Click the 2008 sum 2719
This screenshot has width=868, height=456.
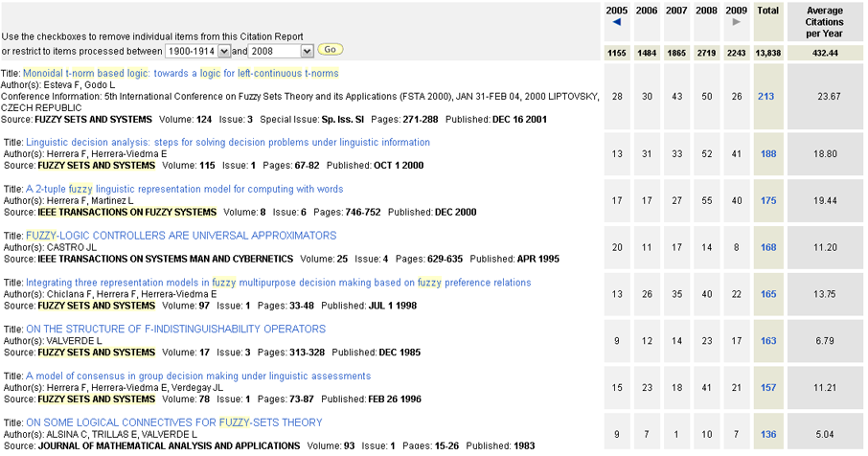point(706,53)
